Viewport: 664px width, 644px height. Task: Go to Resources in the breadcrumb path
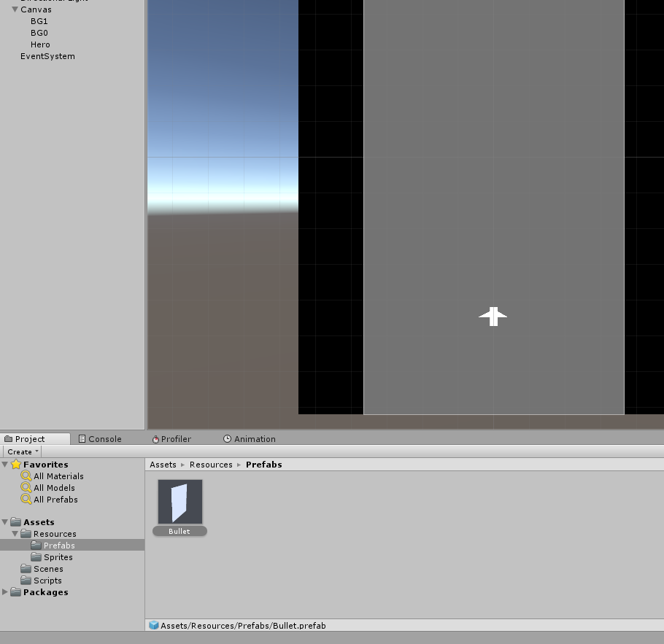211,465
